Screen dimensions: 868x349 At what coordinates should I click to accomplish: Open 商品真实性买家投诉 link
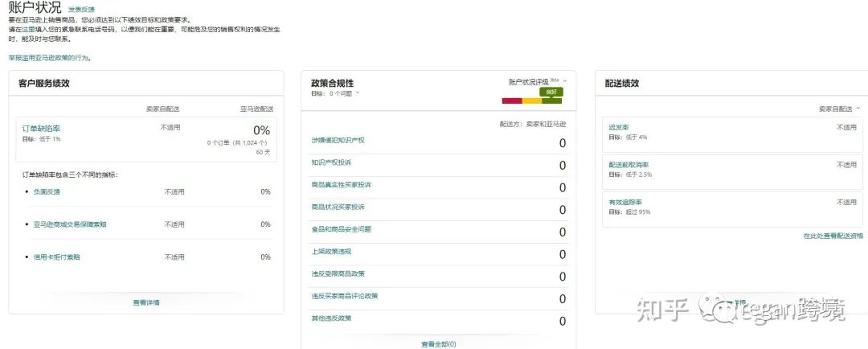[x=341, y=184]
